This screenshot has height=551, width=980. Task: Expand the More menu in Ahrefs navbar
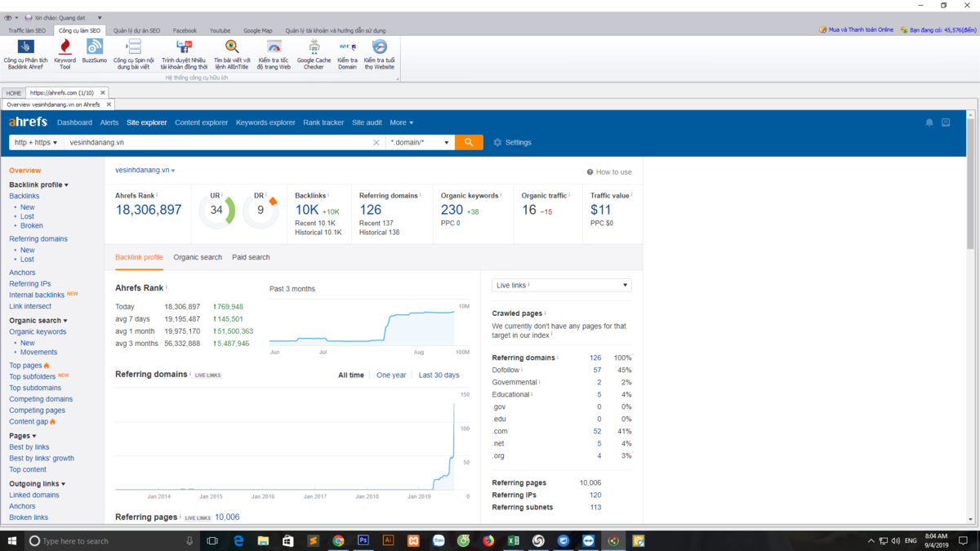pos(402,122)
